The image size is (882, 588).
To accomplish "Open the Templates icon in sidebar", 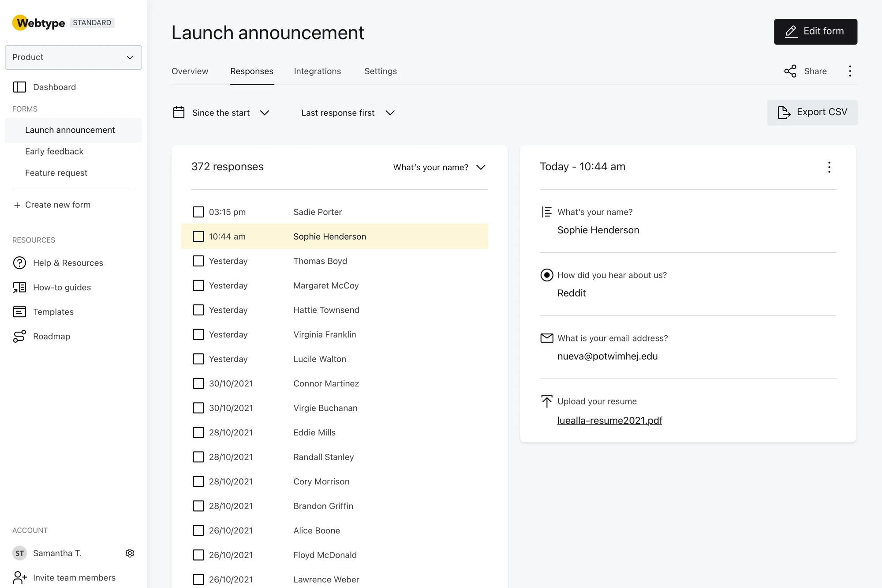I will click(x=19, y=312).
